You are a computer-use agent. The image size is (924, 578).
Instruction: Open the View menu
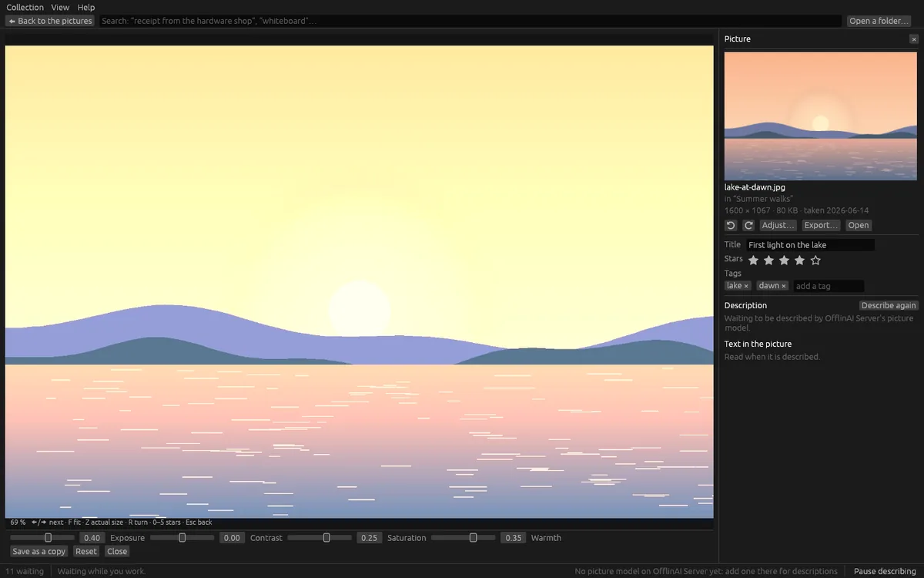(x=60, y=7)
